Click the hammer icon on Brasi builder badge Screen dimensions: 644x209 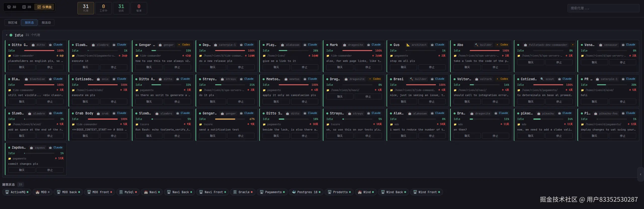tap(411, 79)
